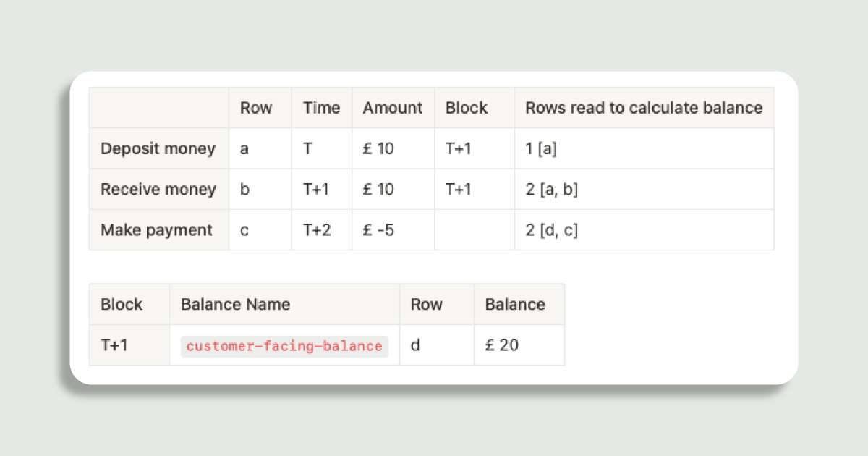868x456 pixels.
Task: Click the Amount column header
Action: [x=393, y=109]
